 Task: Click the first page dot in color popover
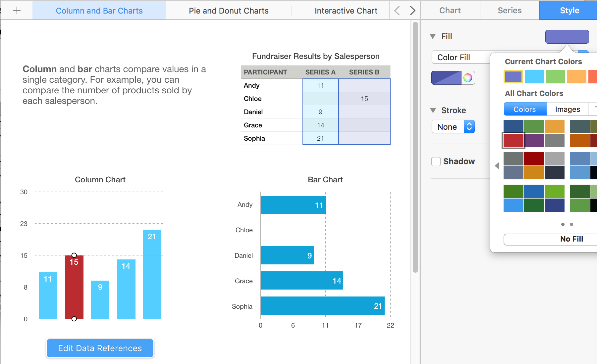pyautogui.click(x=563, y=224)
